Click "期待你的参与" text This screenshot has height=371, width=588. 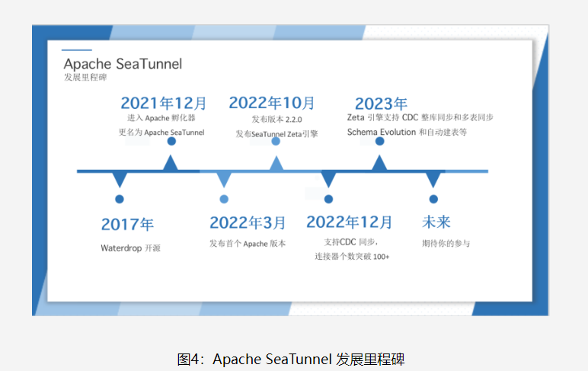coord(446,244)
